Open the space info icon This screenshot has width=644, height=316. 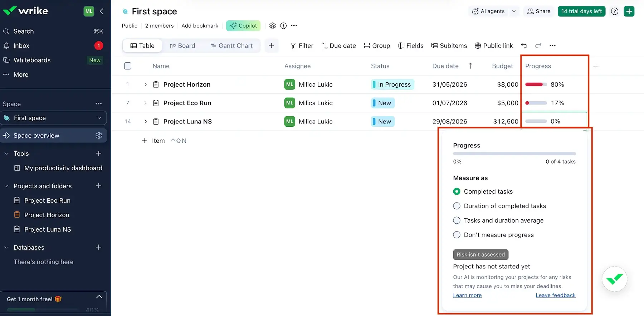click(283, 26)
